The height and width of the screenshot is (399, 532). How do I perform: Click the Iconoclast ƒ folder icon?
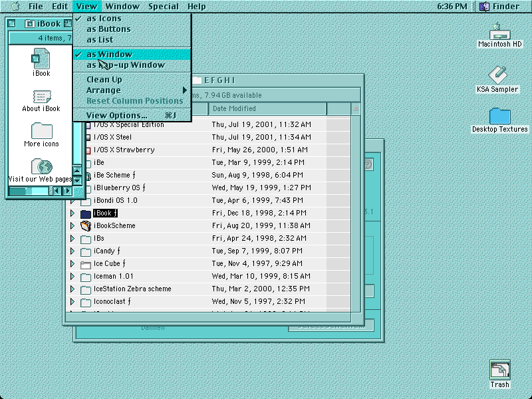pyautogui.click(x=86, y=302)
